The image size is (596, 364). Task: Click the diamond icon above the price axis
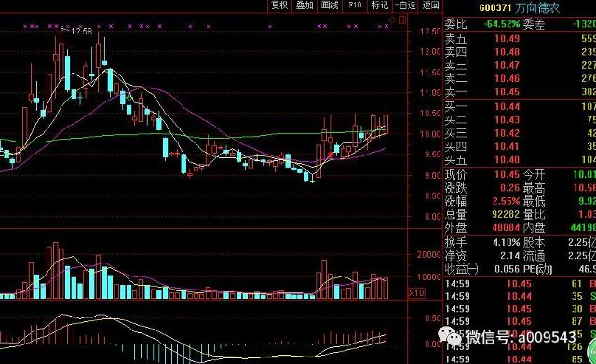(392, 20)
